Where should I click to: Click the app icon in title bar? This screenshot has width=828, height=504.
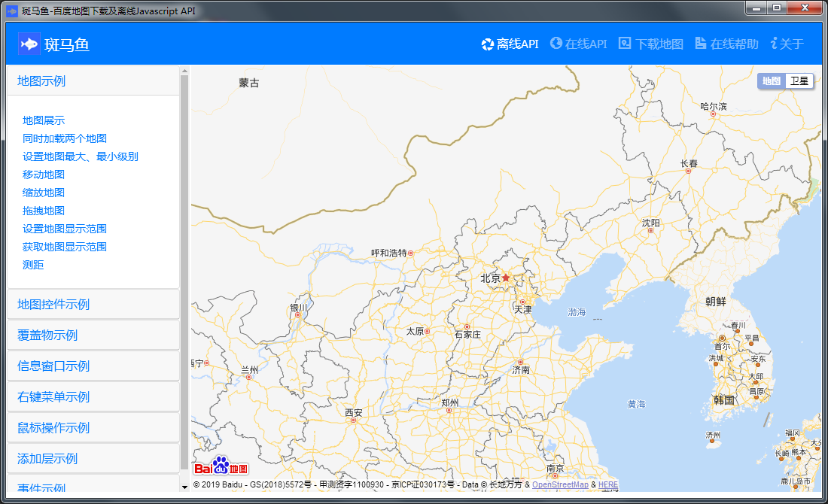pyautogui.click(x=11, y=11)
